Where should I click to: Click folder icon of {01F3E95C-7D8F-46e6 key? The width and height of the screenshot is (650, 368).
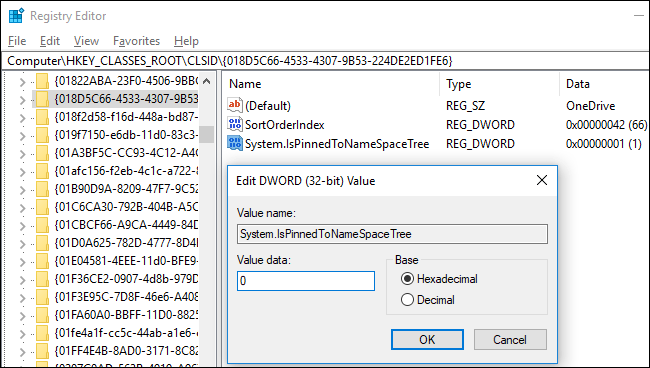pos(42,298)
